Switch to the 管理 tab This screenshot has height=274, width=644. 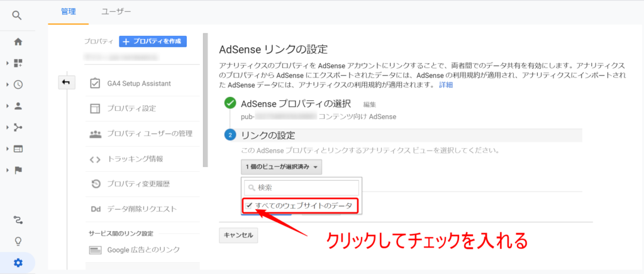(68, 13)
